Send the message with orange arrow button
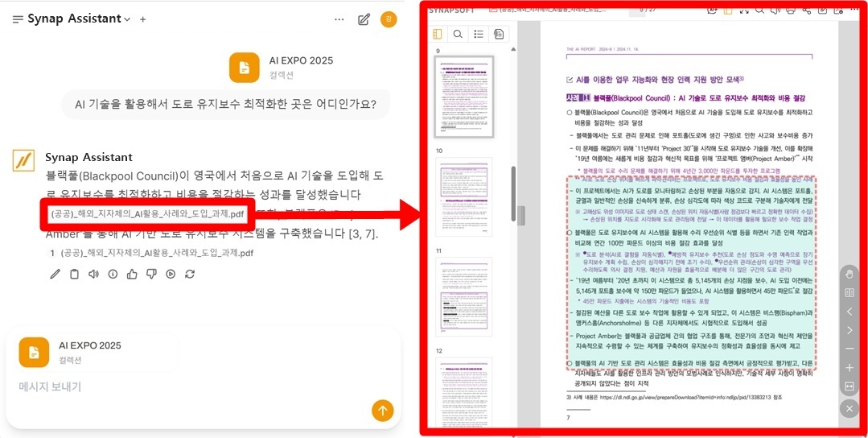 point(383,411)
